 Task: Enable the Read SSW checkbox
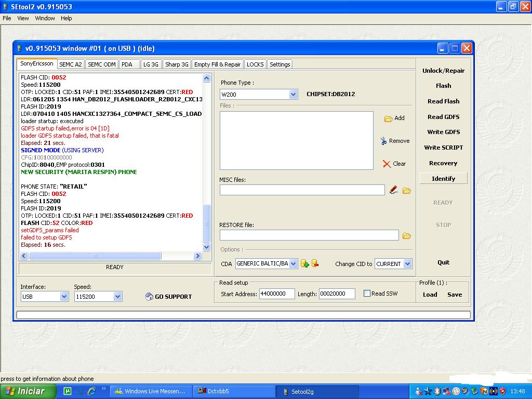pos(367,294)
